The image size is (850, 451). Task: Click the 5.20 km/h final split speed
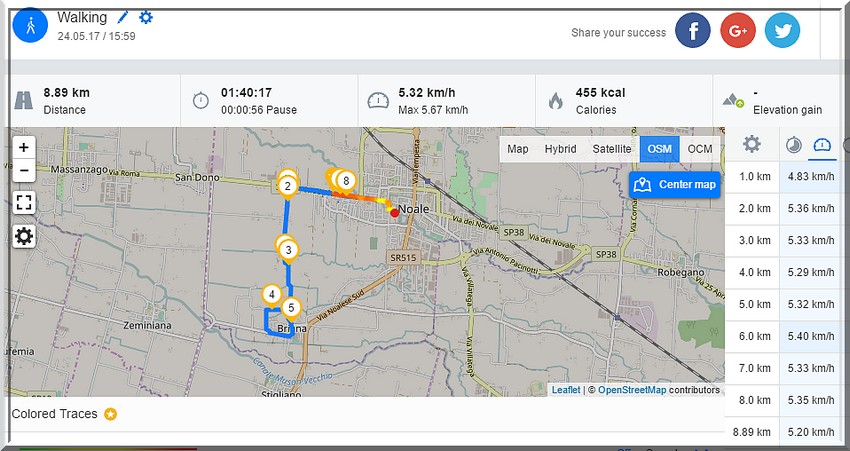pyautogui.click(x=811, y=432)
